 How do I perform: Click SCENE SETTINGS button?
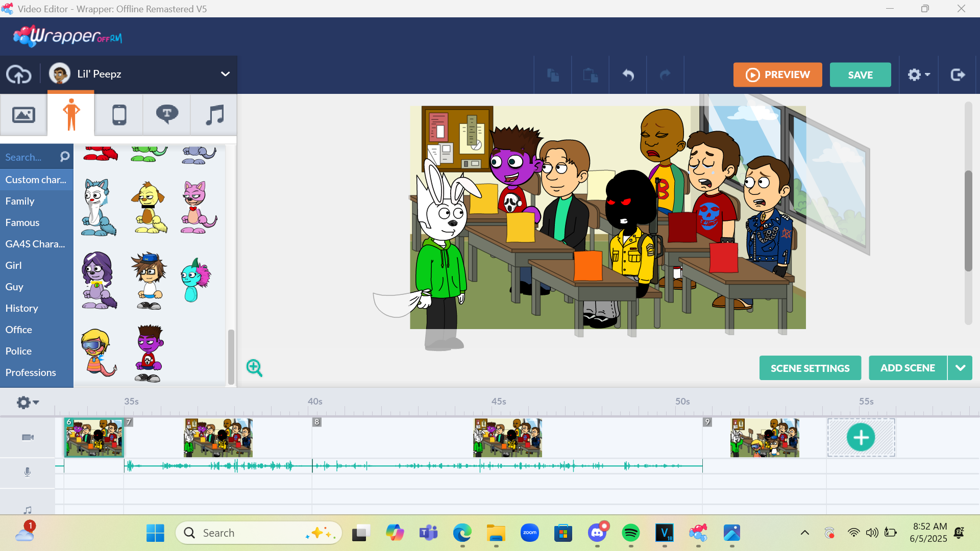[x=810, y=368]
